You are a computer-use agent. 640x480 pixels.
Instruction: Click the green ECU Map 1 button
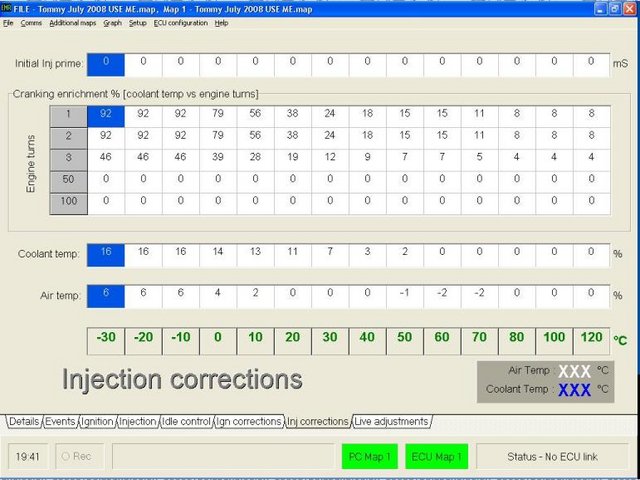point(438,456)
